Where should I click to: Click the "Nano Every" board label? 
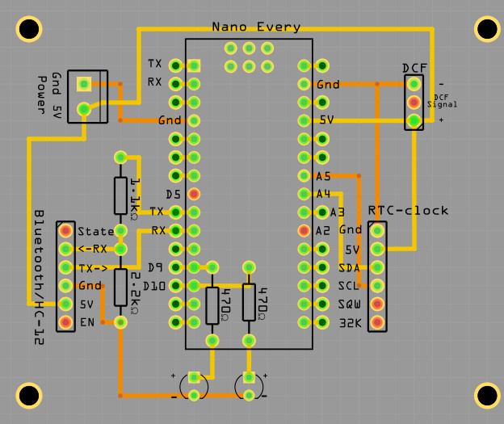[256, 27]
